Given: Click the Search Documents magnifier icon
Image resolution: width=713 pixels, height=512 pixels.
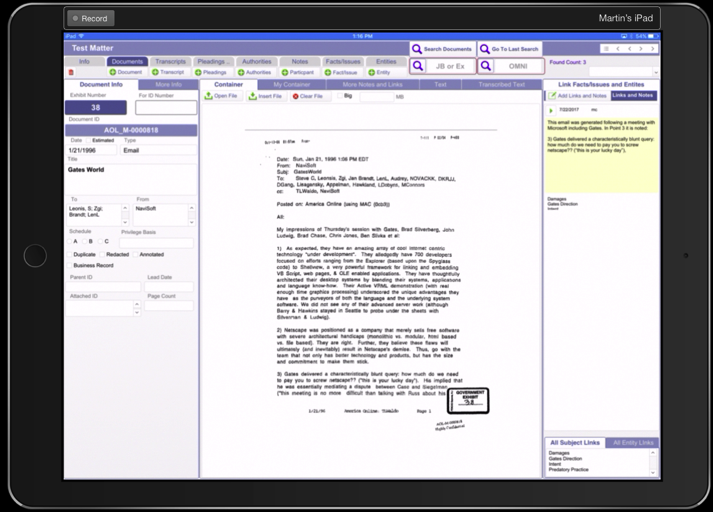Looking at the screenshot, I should [417, 48].
